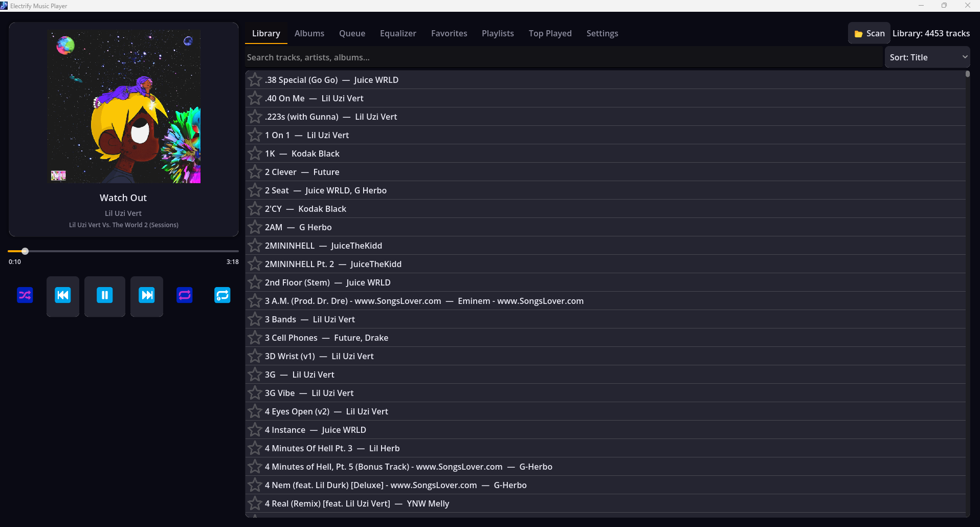980x527 pixels.
Task: Favorite the 3D Wrist (v1) track
Action: click(x=255, y=356)
